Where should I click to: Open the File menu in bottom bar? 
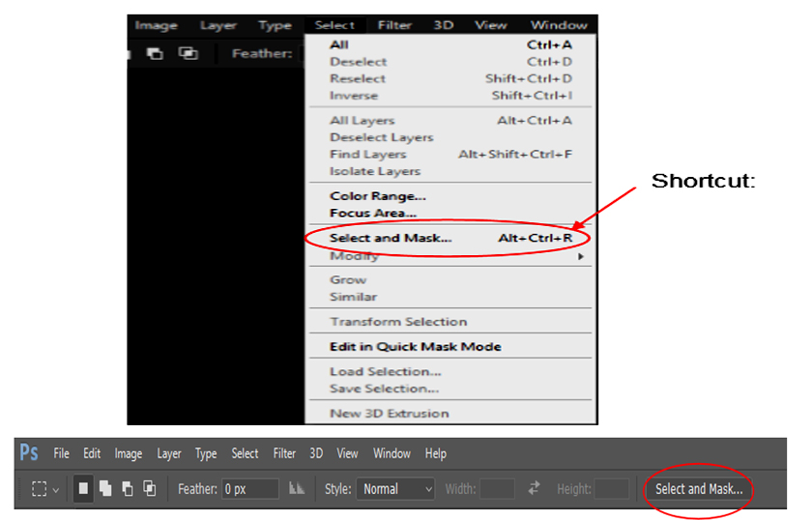pos(61,453)
